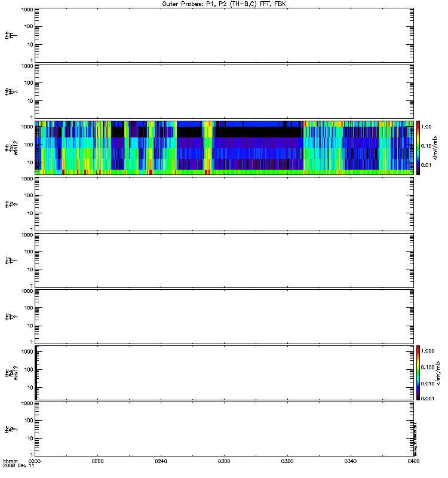
Task: Click the '0.10' label on thb color bar
Action: 426,146
